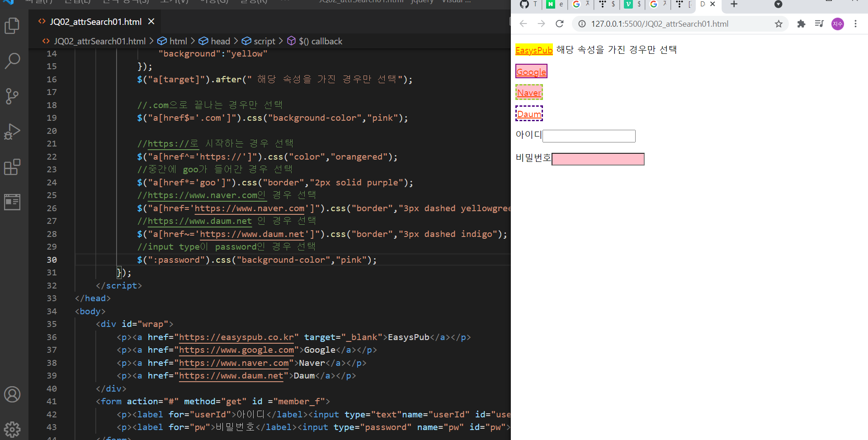Click the <div id="wrap"> code on line 35
868x440 pixels.
coord(134,324)
